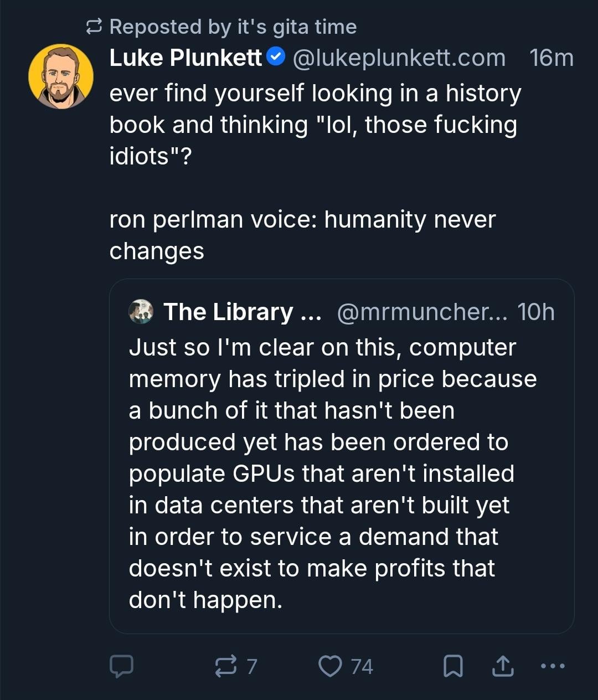
Task: Tap The Library's small quoted avatar
Action: [141, 312]
